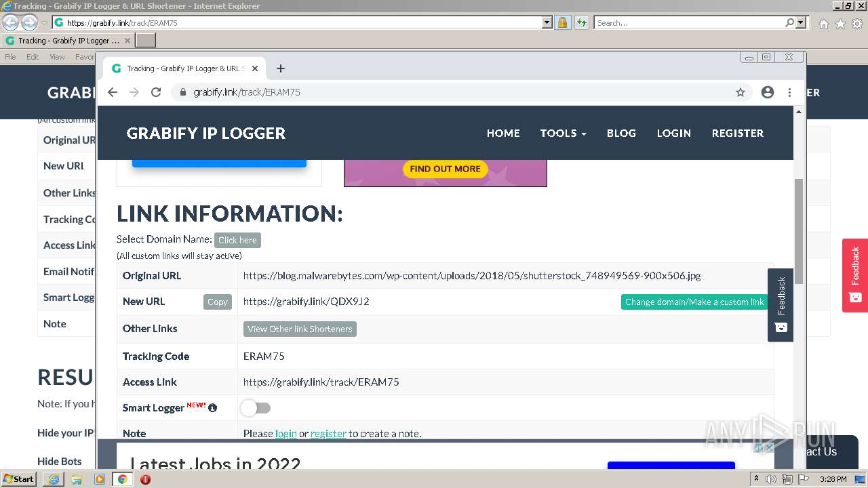Viewport: 868px width, 488px height.
Task: Click Copy button beside New URL
Action: coord(218,302)
